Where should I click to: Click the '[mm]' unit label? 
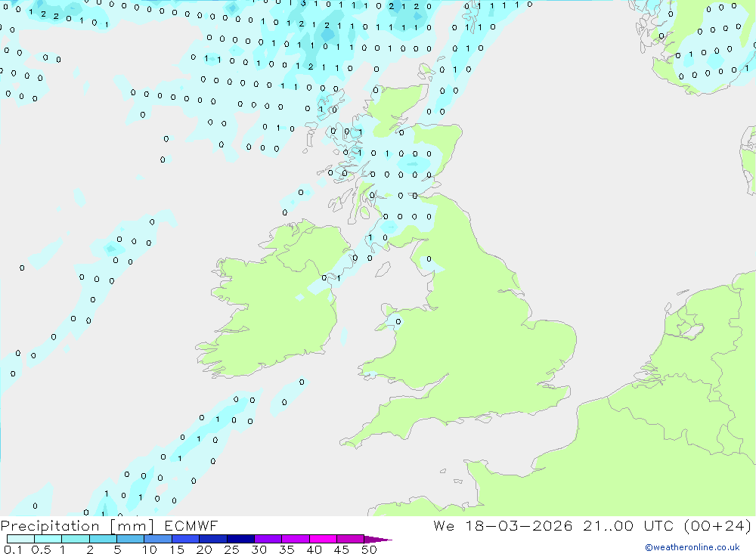coord(132,526)
